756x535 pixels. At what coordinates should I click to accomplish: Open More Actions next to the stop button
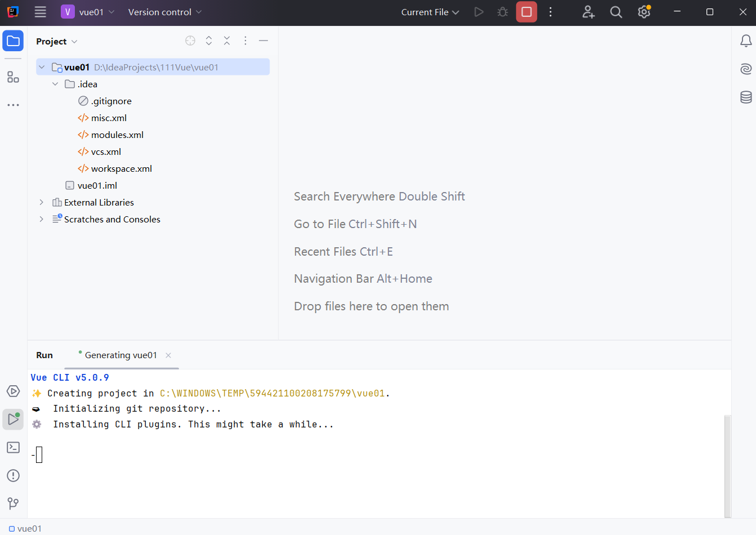click(551, 12)
